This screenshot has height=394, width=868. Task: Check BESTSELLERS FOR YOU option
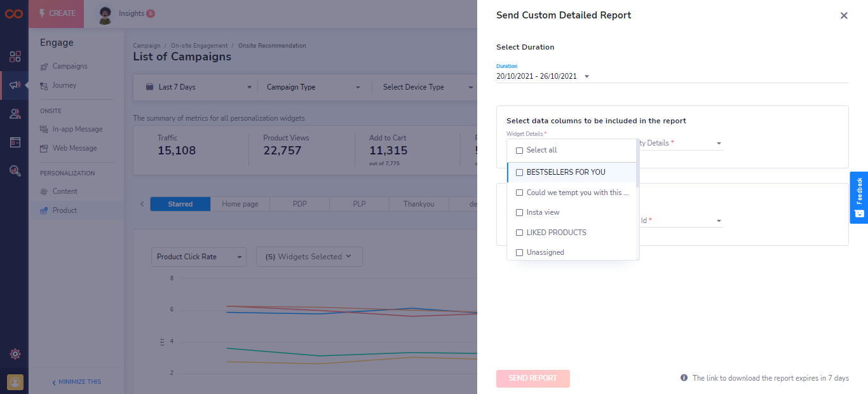(x=519, y=173)
